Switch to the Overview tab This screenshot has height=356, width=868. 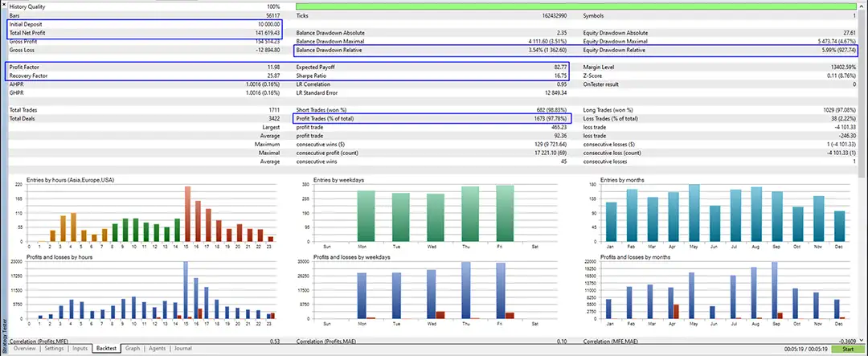pos(24,349)
